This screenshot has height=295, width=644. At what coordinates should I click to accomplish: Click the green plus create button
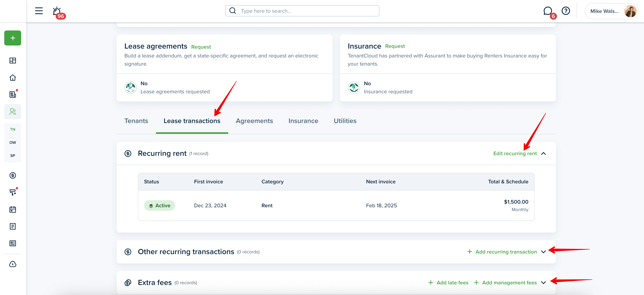[x=13, y=38]
